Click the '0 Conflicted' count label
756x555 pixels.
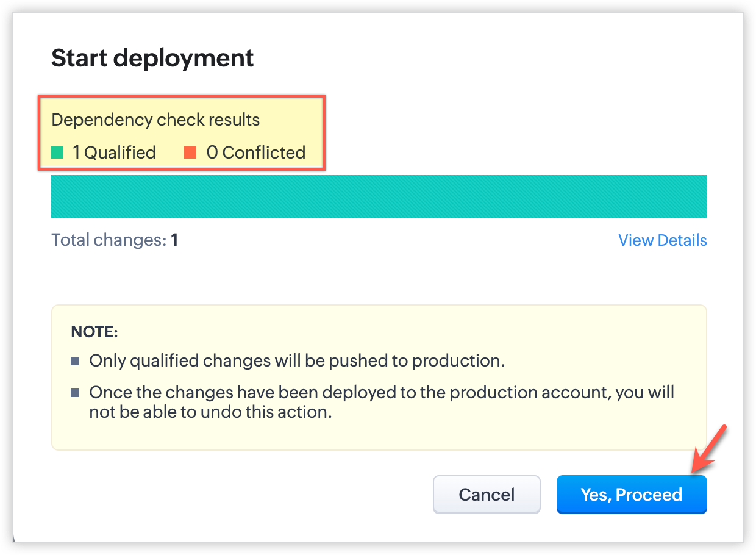[x=256, y=152]
